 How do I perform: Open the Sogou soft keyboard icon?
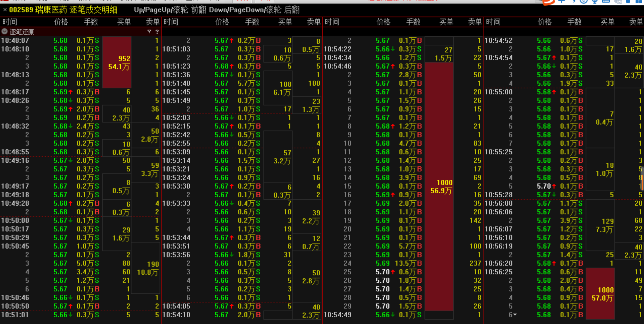coord(606,1)
